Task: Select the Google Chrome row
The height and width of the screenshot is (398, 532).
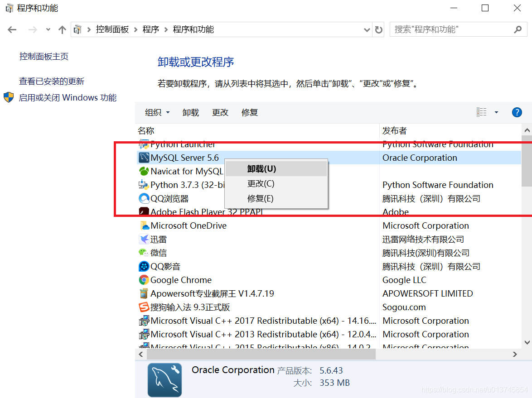Action: (329, 280)
